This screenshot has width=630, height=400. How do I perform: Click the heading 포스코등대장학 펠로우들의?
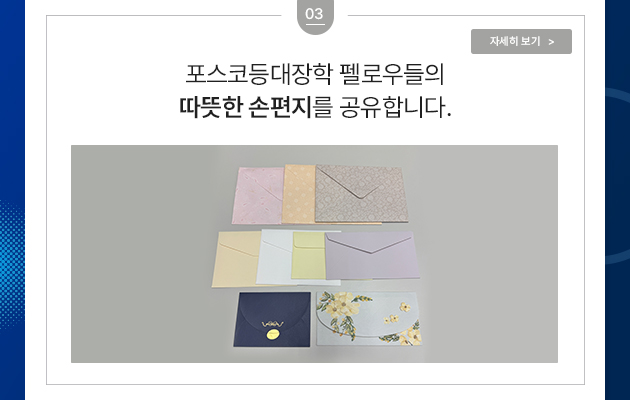click(x=315, y=74)
